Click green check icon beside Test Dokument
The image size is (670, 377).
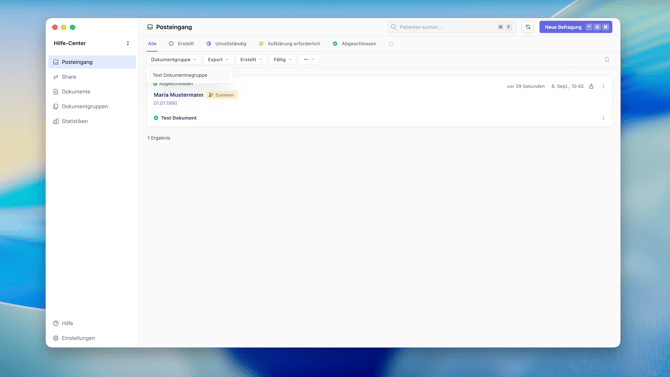click(156, 118)
